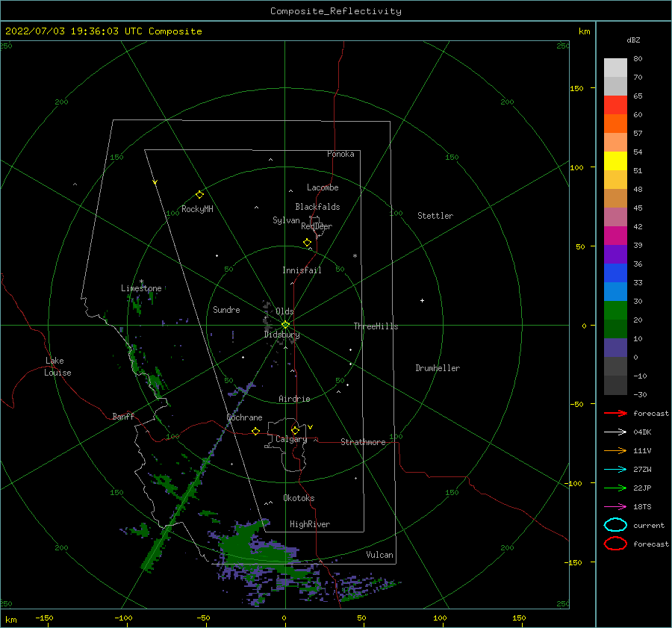The height and width of the screenshot is (628, 672).
Task: Click the Lake Louise label
Action: pyautogui.click(x=57, y=367)
